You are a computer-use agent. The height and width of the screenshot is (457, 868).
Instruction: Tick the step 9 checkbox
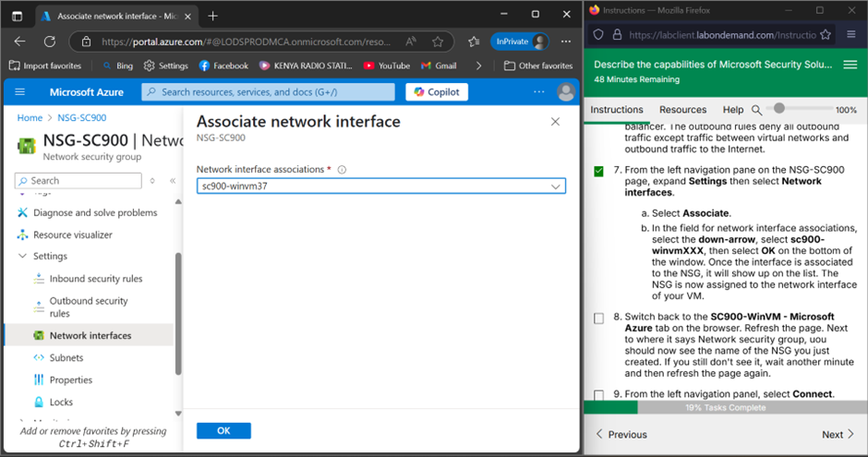click(x=598, y=395)
